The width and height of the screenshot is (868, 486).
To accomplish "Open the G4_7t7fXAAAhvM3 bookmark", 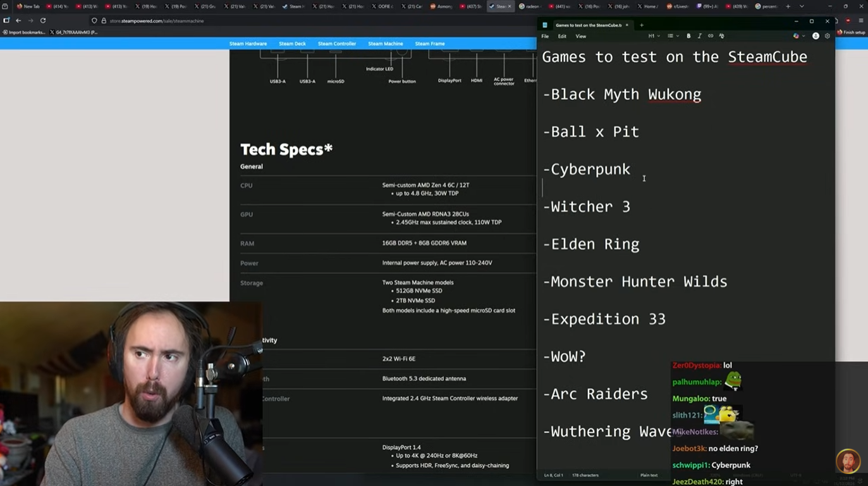I will (75, 32).
